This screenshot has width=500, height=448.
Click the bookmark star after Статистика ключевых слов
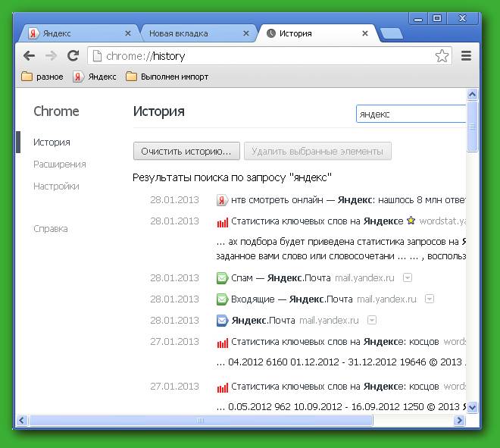click(x=411, y=221)
